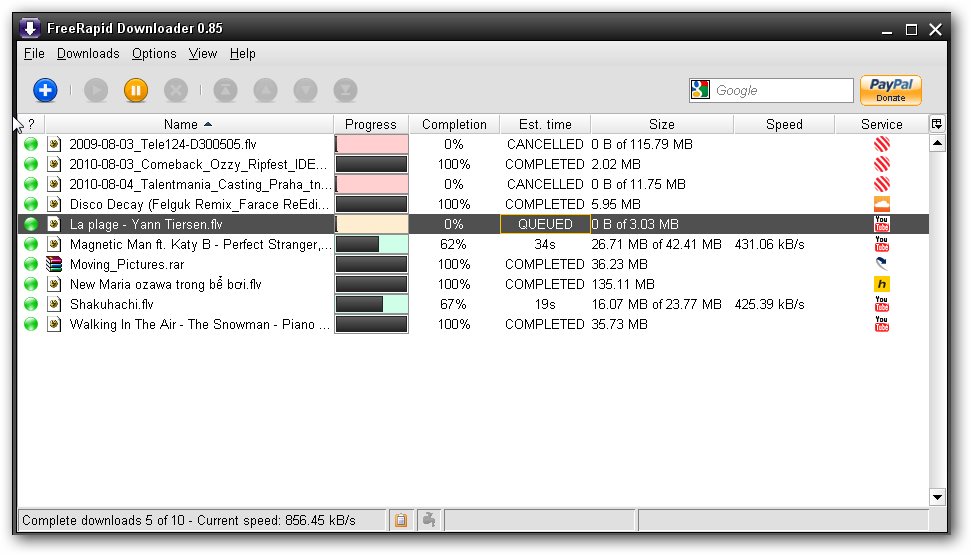
Task: Select Walking In The Air download
Action: (x=473, y=324)
